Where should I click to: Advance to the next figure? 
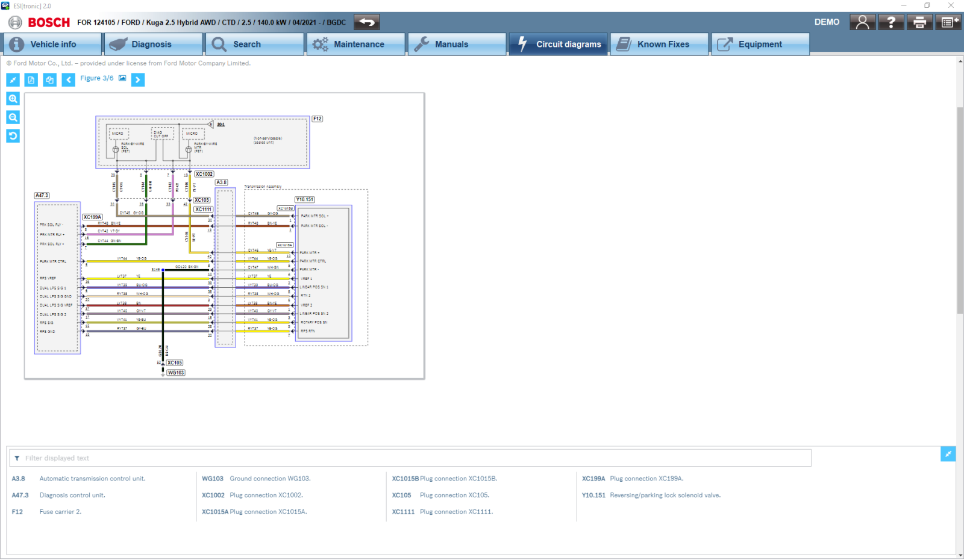click(x=138, y=79)
